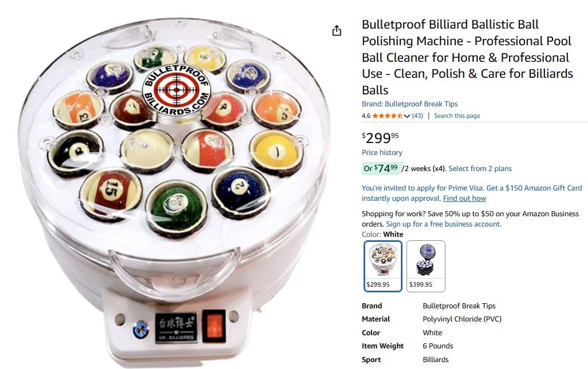Open the Brand: Bulletproof Break Tips link

point(409,104)
